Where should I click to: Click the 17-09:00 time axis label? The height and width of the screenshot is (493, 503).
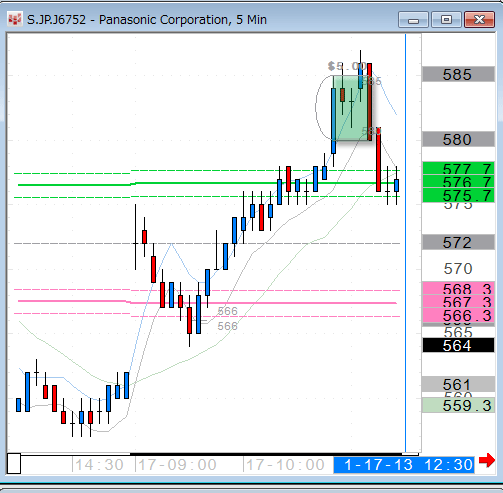tap(177, 465)
